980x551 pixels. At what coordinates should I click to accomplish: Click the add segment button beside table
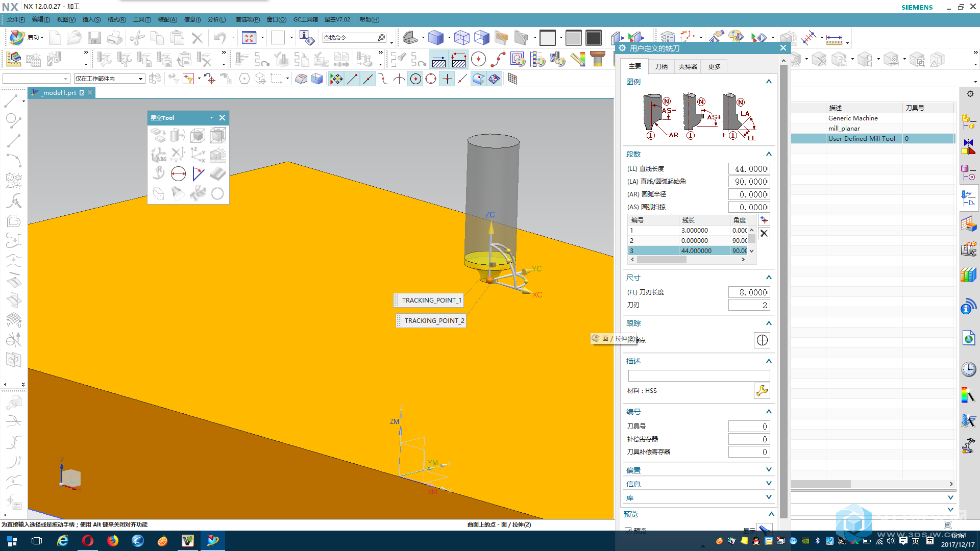(x=764, y=220)
